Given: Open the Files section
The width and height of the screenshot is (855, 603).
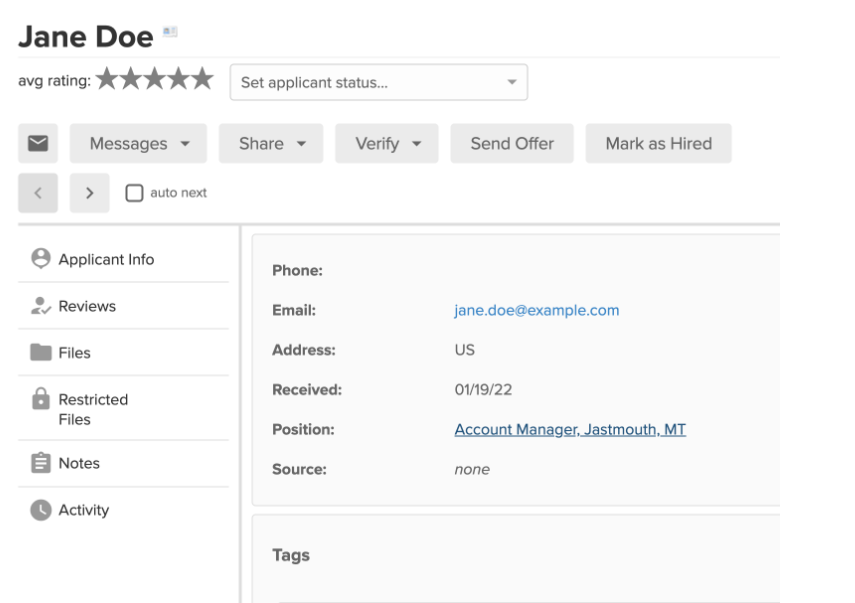Looking at the screenshot, I should 124,353.
